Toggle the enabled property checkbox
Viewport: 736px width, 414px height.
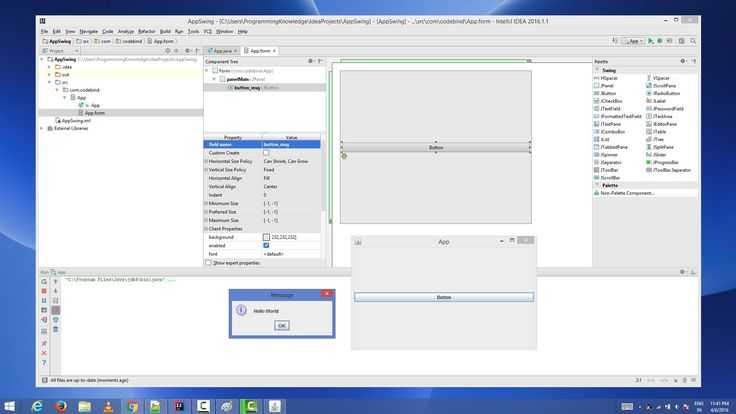point(266,245)
